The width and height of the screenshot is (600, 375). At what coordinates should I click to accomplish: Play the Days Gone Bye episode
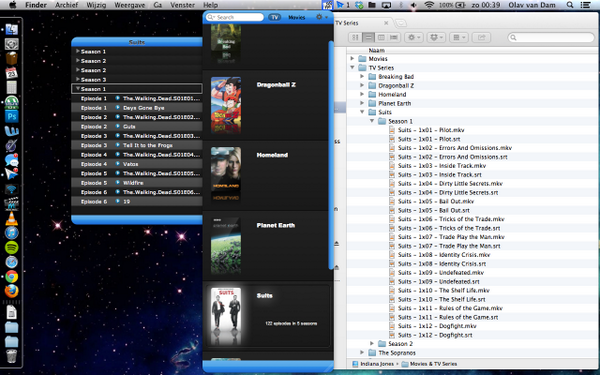tap(117, 108)
